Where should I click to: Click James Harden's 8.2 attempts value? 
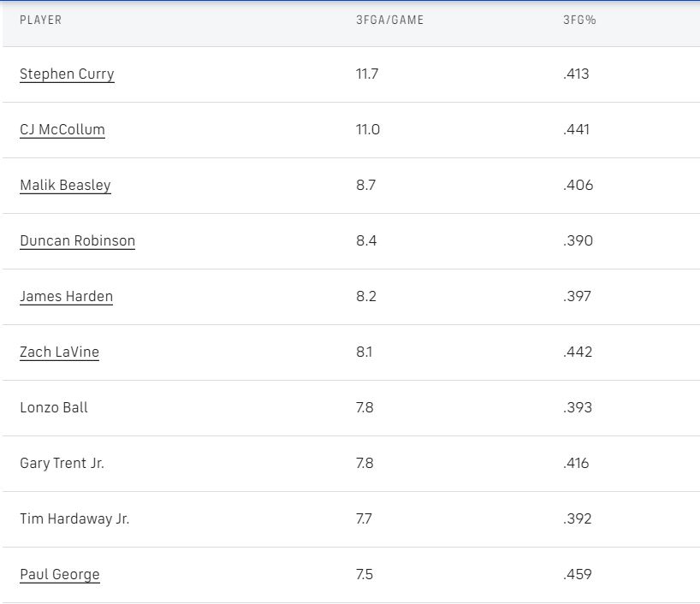coord(366,297)
